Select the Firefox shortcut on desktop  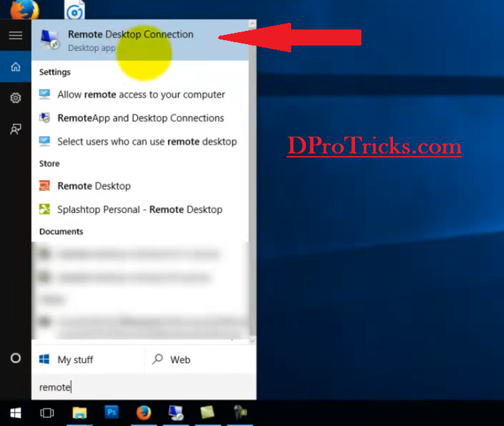click(x=25, y=9)
